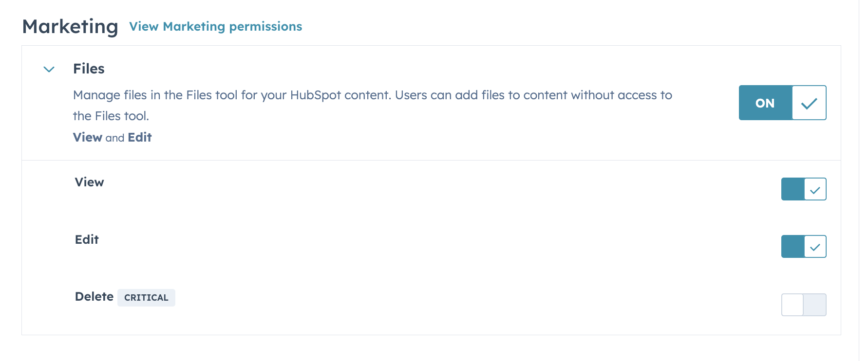This screenshot has width=868, height=361.
Task: Collapse the Files section chevron
Action: click(x=49, y=69)
